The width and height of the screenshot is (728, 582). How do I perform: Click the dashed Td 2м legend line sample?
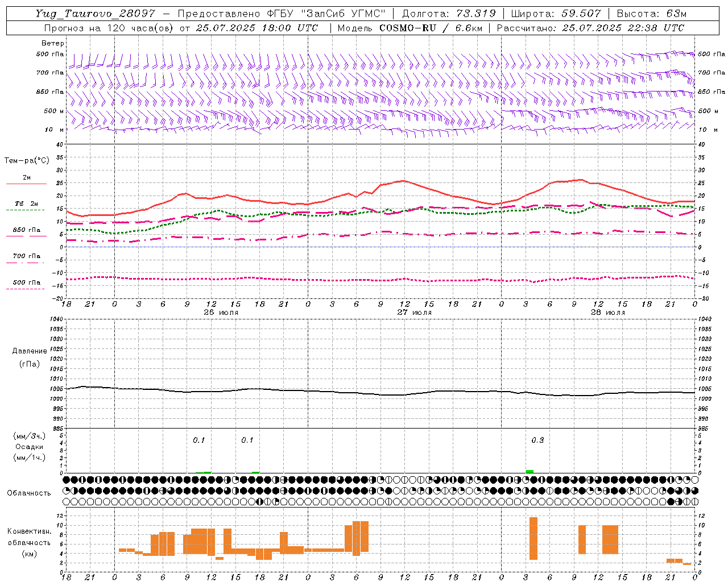coord(26,210)
